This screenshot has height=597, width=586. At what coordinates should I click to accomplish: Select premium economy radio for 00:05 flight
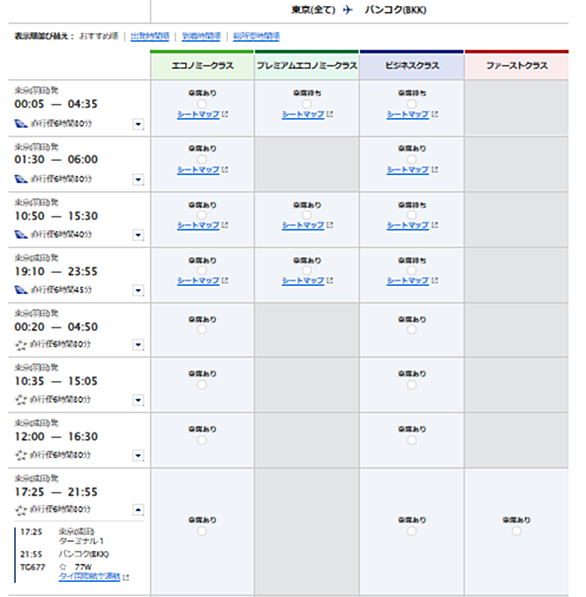tap(307, 104)
